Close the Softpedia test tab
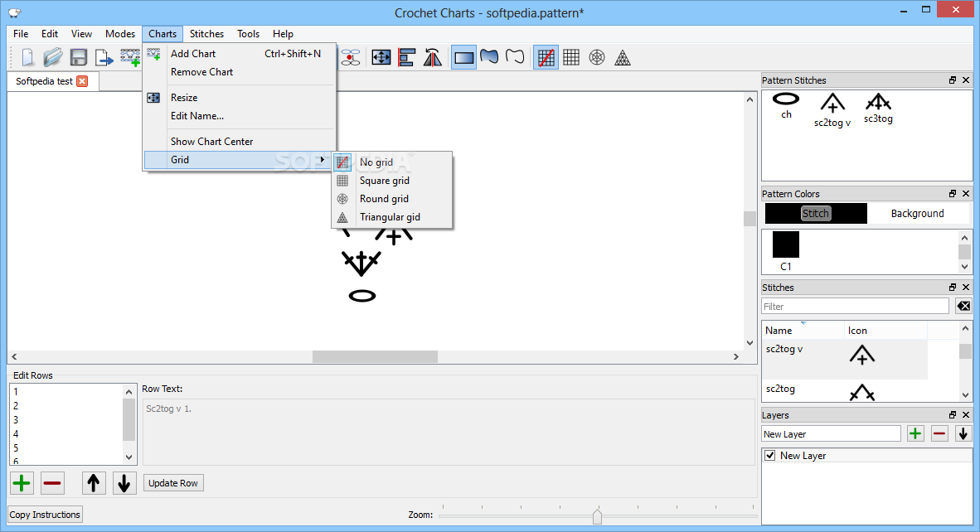Viewport: 980px width, 532px height. pyautogui.click(x=82, y=81)
